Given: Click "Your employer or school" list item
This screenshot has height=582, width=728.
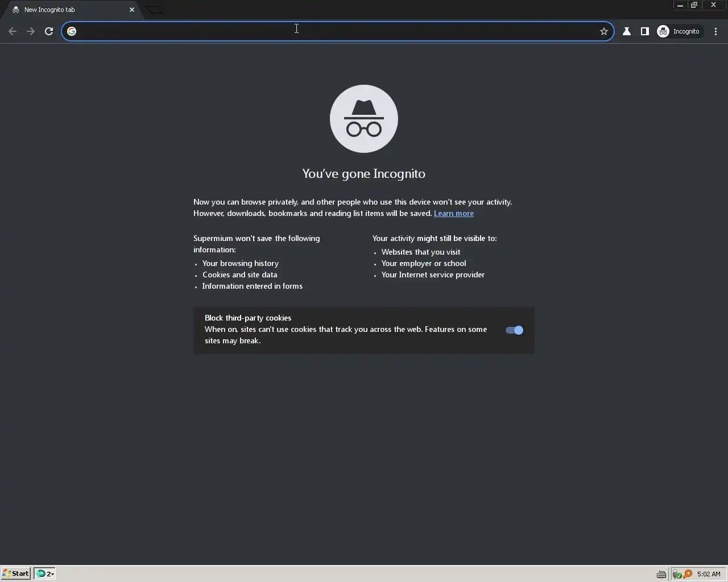Looking at the screenshot, I should click(x=424, y=263).
